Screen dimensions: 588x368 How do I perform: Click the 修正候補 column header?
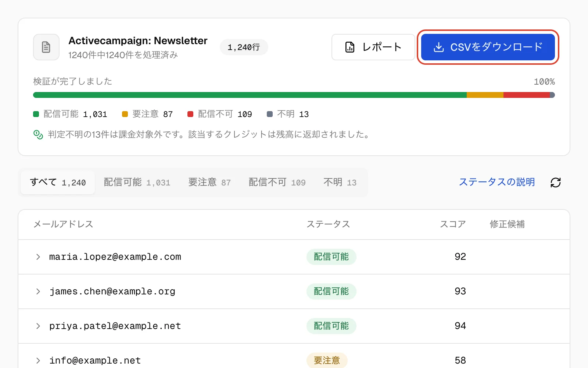[507, 224]
